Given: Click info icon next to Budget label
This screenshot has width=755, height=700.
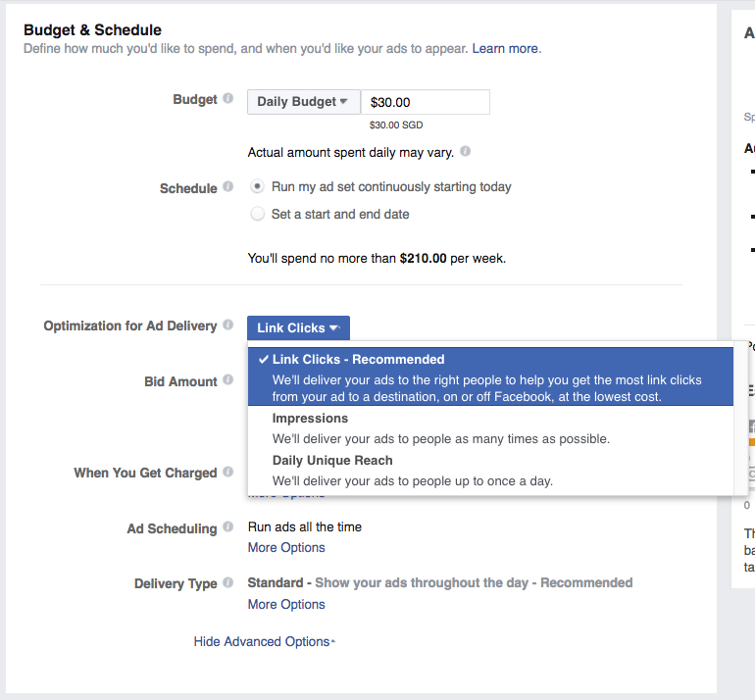Looking at the screenshot, I should coord(228,99).
